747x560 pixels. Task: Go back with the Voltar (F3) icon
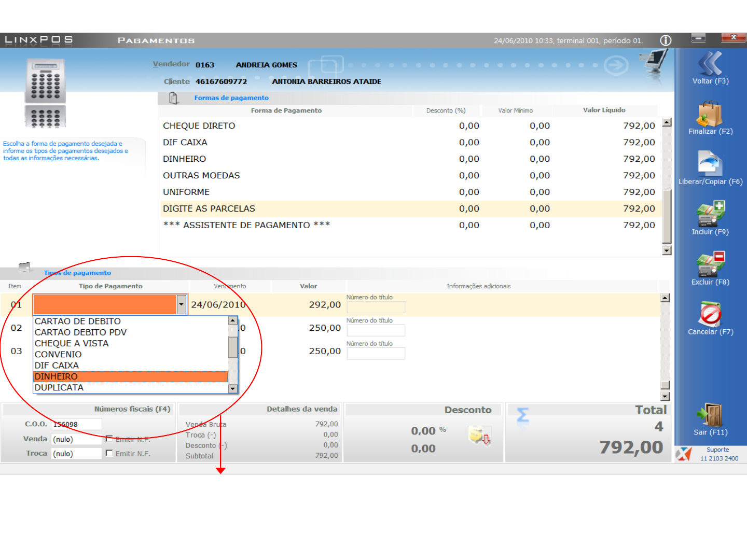[710, 63]
